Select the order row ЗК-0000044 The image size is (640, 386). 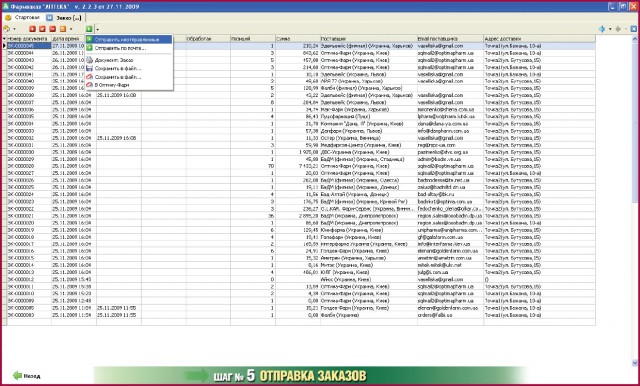299,53
